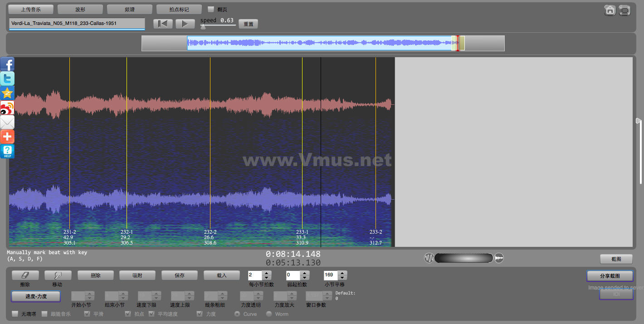
Task: Click the speed slider handle
Action: 203,27
